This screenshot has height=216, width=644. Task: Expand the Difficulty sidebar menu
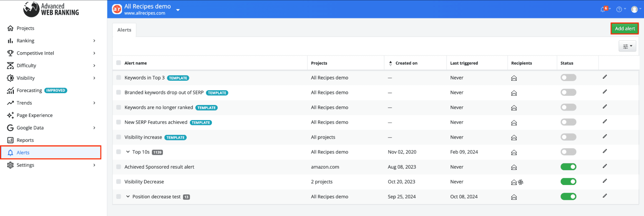[x=94, y=66]
